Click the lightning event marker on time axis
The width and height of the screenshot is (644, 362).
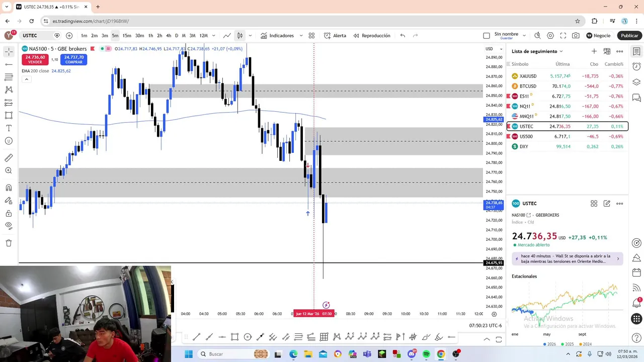(x=326, y=305)
